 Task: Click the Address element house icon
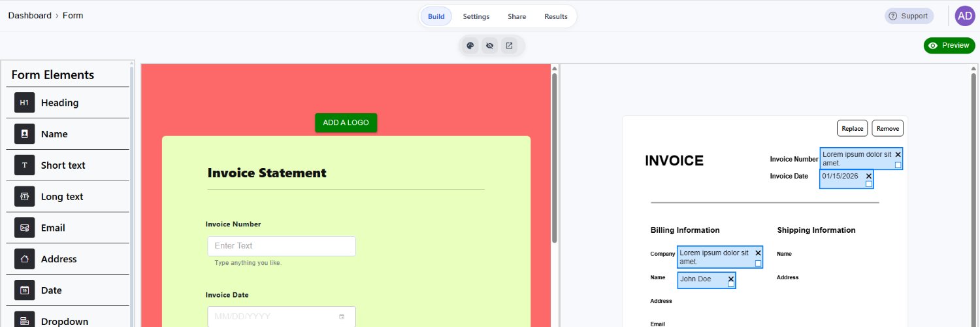(x=24, y=259)
